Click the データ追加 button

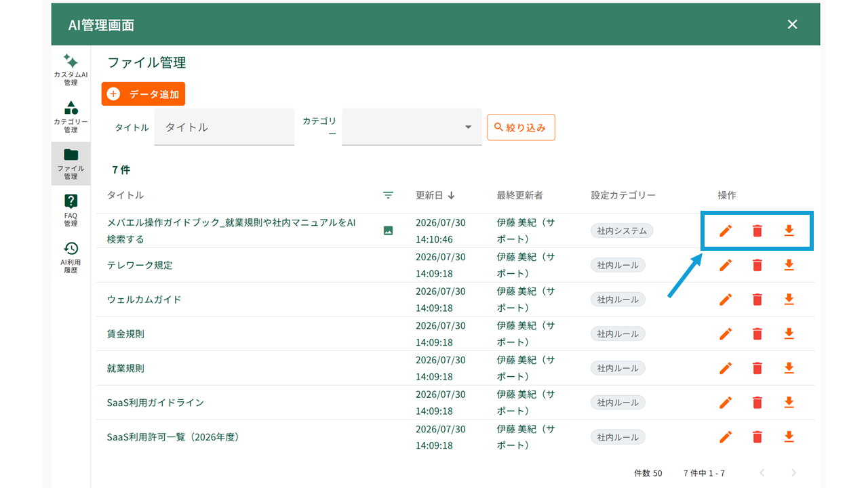(143, 94)
